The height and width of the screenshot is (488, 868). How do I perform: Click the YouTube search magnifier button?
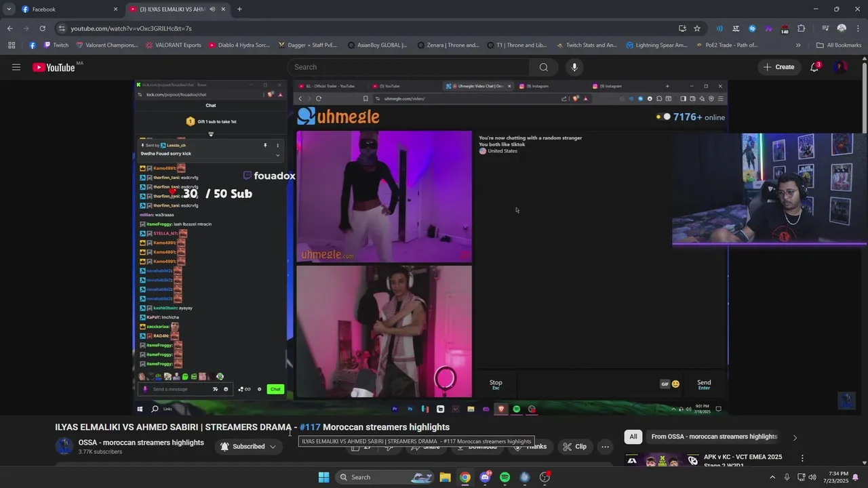pos(543,67)
